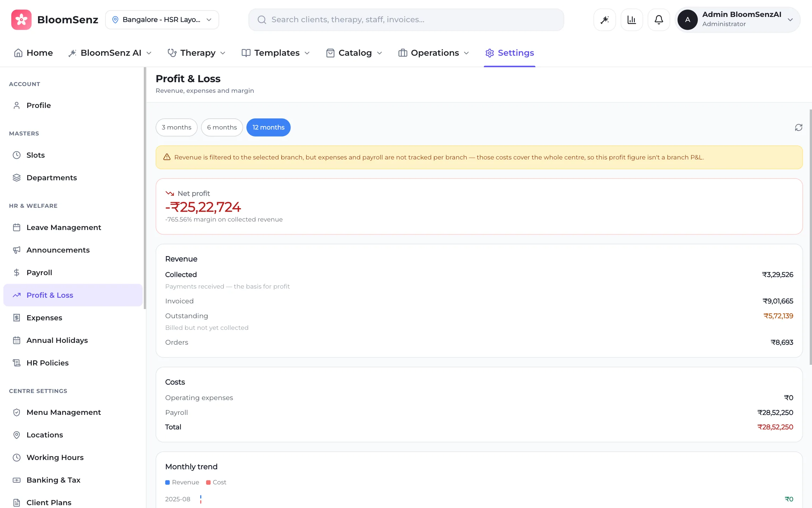Expand the Admin BloomSenzAI account menu
The height and width of the screenshot is (508, 812).
click(x=737, y=20)
